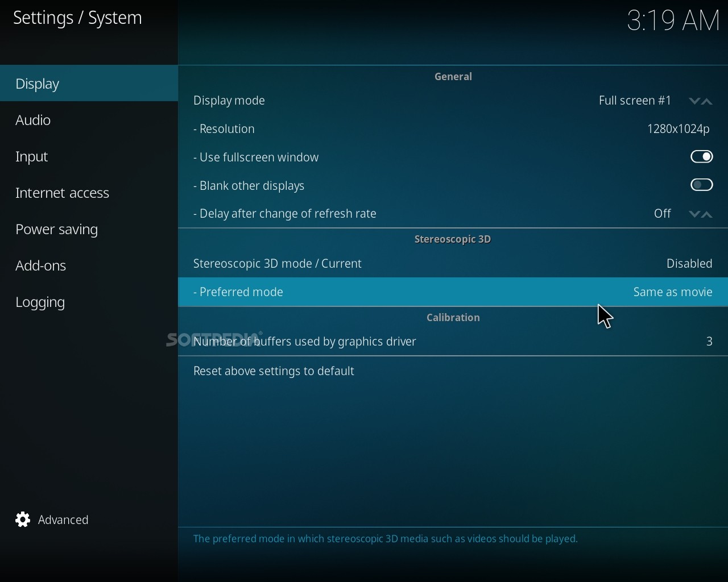The width and height of the screenshot is (728, 582).
Task: Click Reset above settings to default
Action: tap(453, 371)
